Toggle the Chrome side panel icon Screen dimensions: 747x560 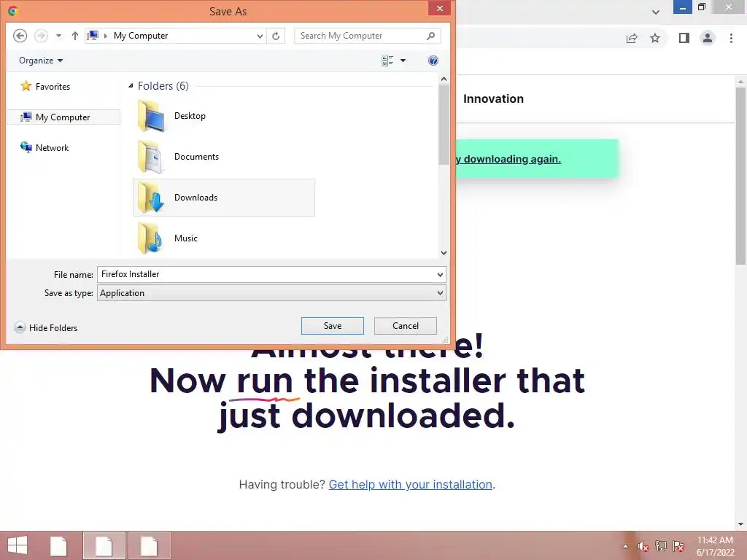click(x=684, y=38)
